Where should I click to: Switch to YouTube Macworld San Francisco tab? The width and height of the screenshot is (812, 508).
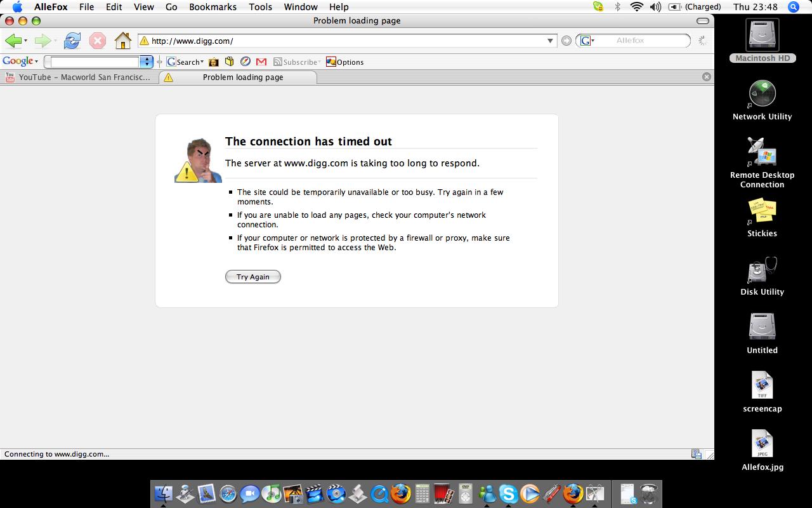coord(79,77)
